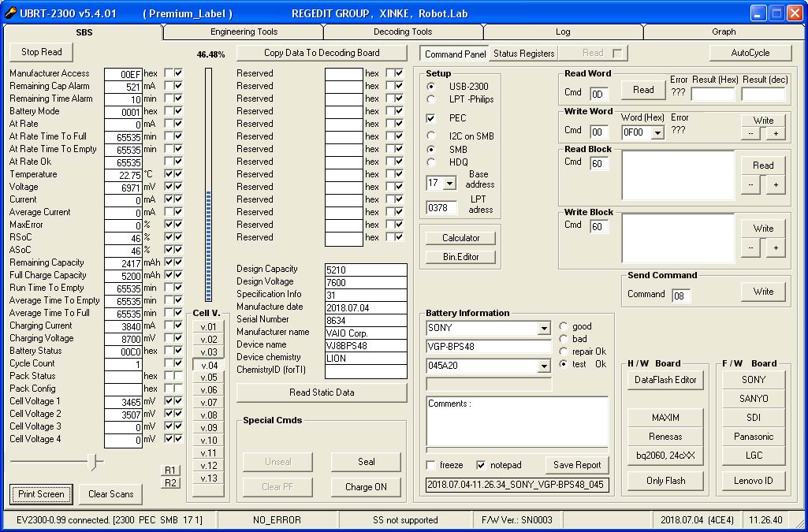Click Clear Scans button

(111, 494)
